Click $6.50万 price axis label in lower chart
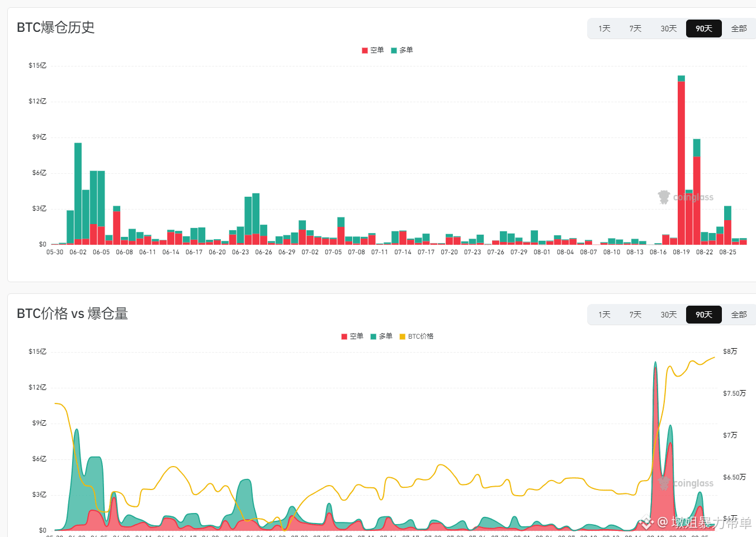The image size is (756, 537). tap(734, 477)
